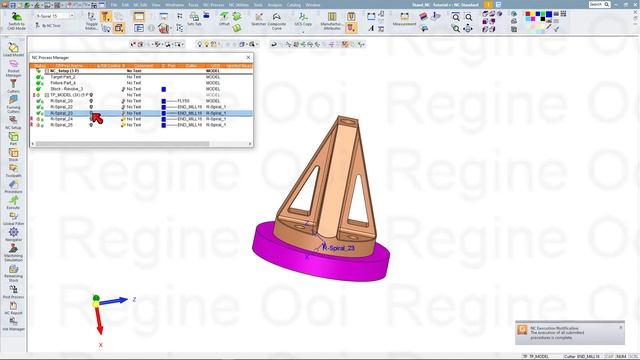Click the Process Manager scroll-right arrow

point(250,144)
